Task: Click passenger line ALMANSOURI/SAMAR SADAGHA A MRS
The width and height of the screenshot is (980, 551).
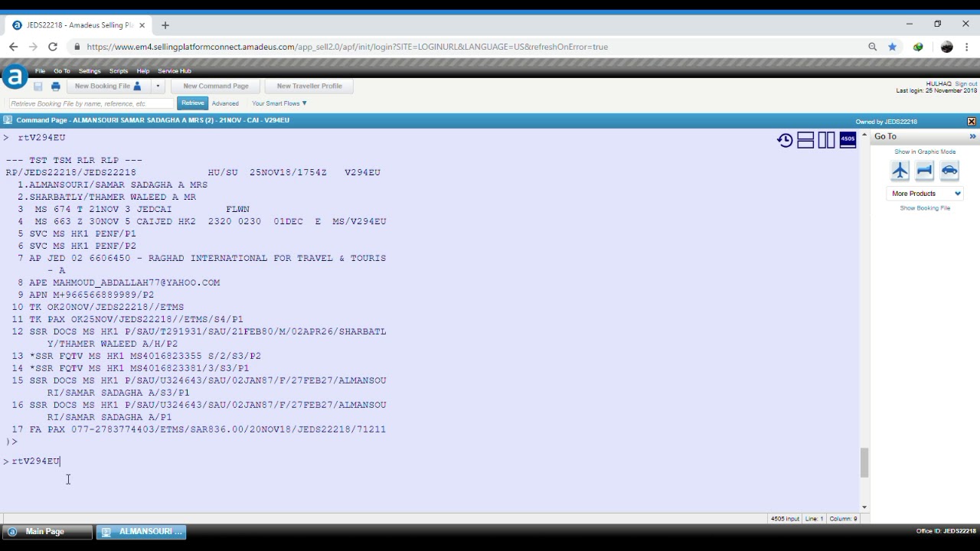Action: click(113, 184)
